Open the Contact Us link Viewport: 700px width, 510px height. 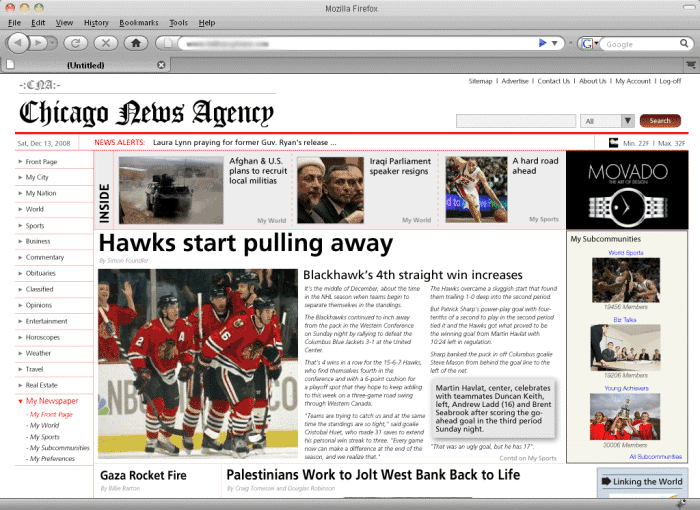click(554, 81)
